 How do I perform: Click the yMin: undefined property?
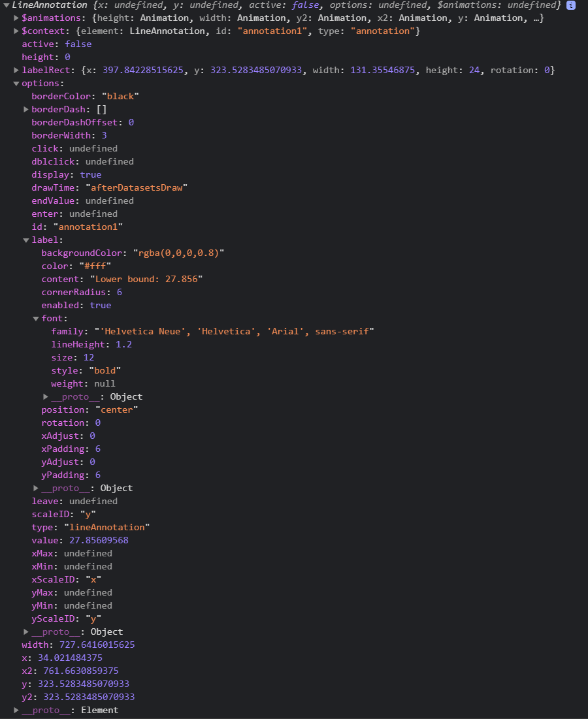(72, 606)
